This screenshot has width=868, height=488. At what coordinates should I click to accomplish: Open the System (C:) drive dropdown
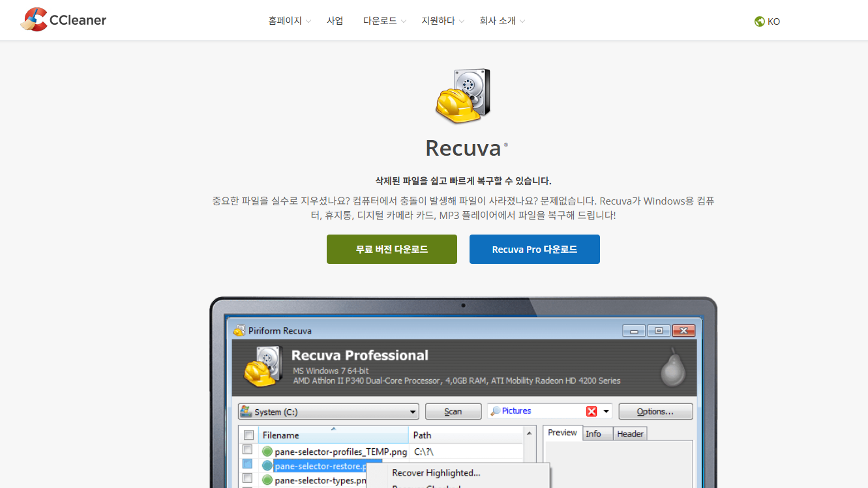tap(413, 412)
